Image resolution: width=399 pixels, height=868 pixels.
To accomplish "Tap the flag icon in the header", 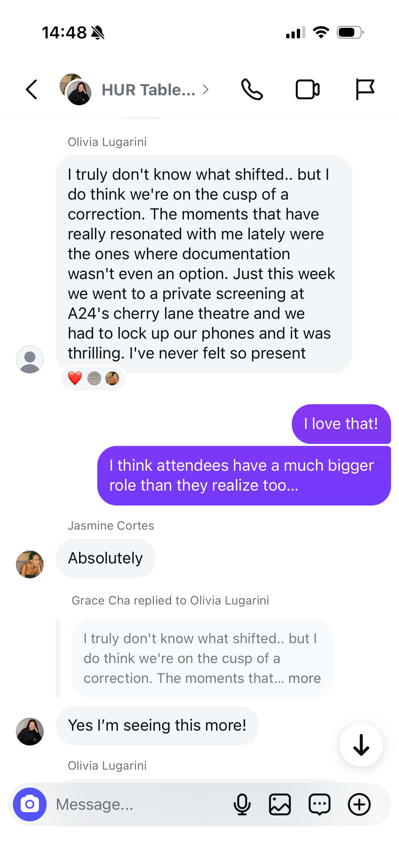I will click(x=365, y=90).
